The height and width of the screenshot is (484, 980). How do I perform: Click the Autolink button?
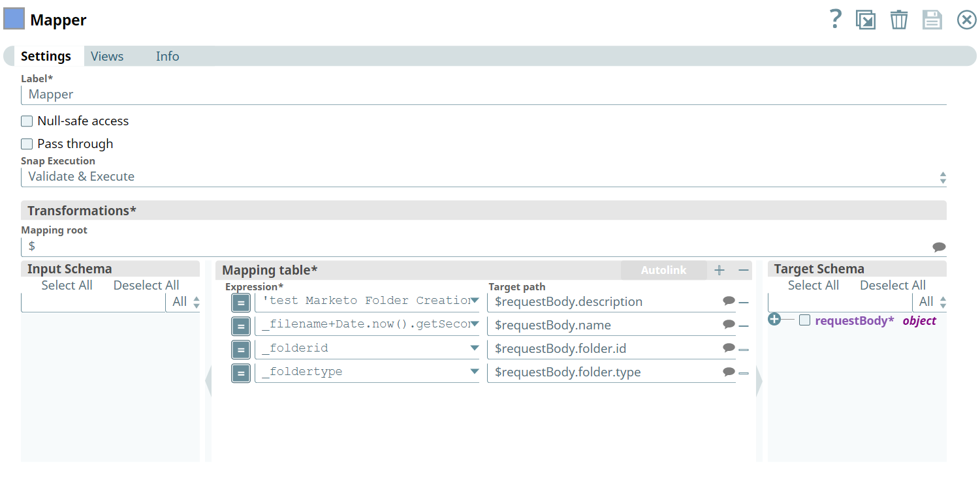point(663,270)
